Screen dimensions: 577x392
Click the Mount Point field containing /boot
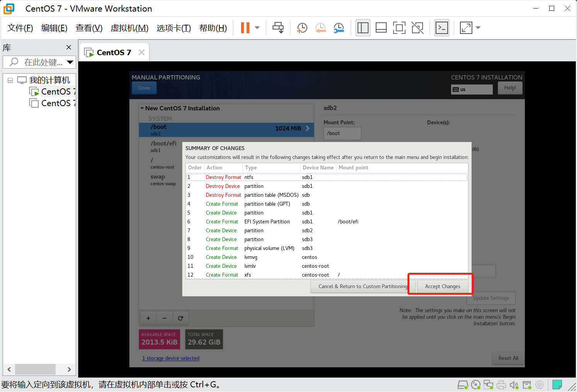tap(343, 133)
